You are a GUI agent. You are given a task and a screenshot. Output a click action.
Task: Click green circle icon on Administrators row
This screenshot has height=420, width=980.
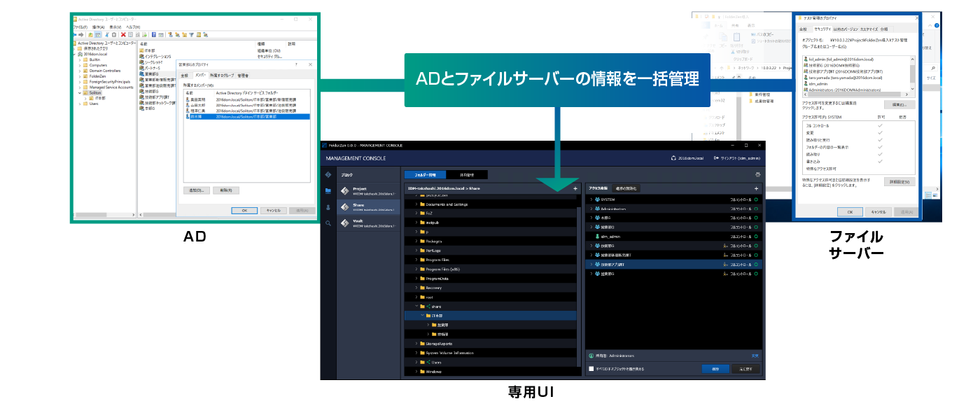(x=757, y=209)
